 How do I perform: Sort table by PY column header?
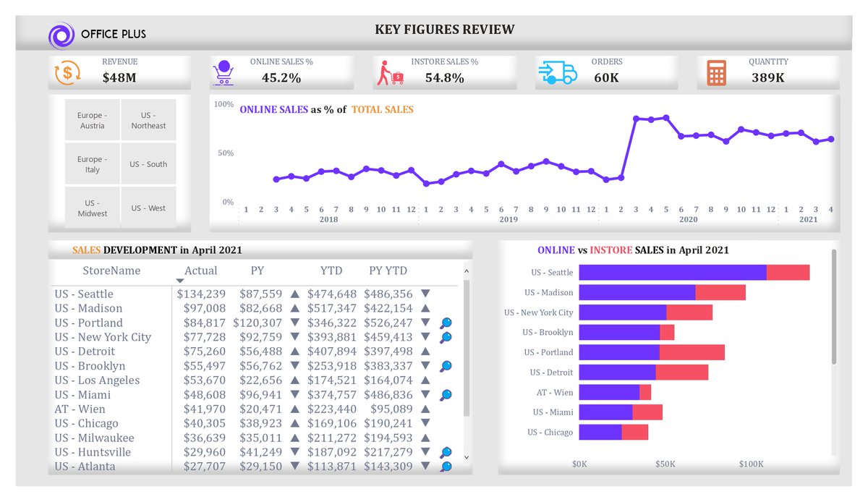tap(258, 271)
